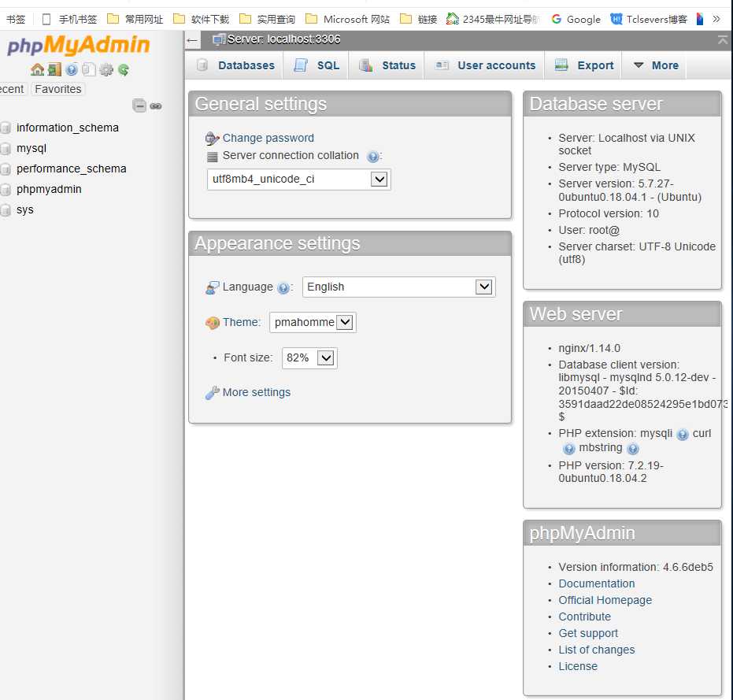Click the Change password link
This screenshot has width=733, height=700.
point(268,139)
